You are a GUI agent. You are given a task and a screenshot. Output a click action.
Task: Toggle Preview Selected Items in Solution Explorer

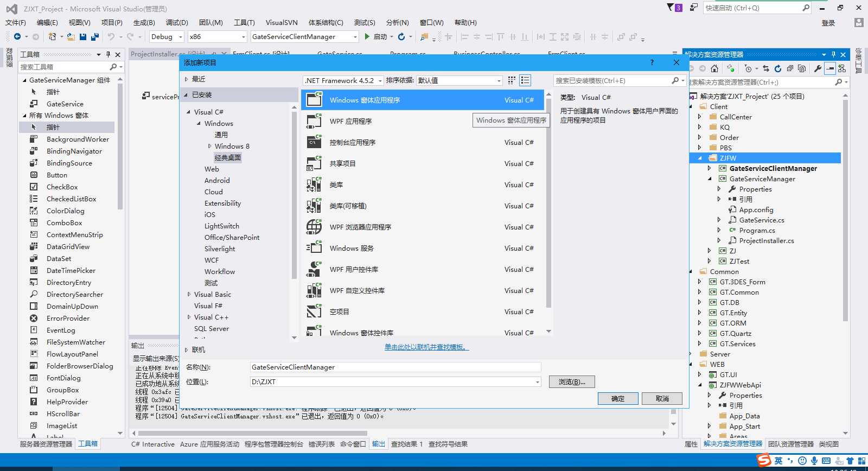pyautogui.click(x=829, y=68)
